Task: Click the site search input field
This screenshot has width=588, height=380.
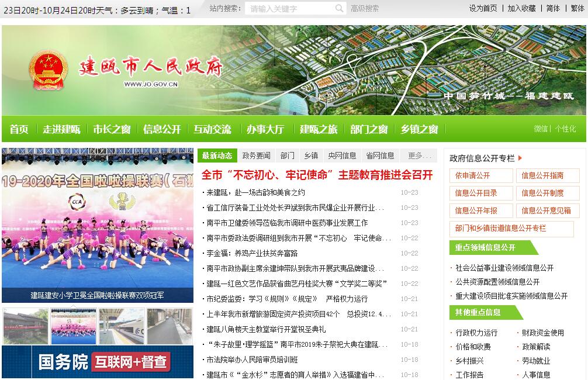Action: point(290,8)
